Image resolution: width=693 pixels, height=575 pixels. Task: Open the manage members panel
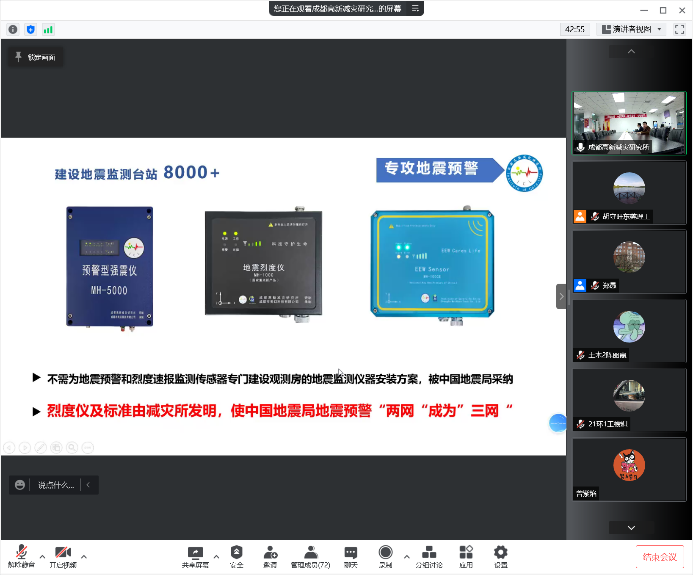tap(310, 555)
